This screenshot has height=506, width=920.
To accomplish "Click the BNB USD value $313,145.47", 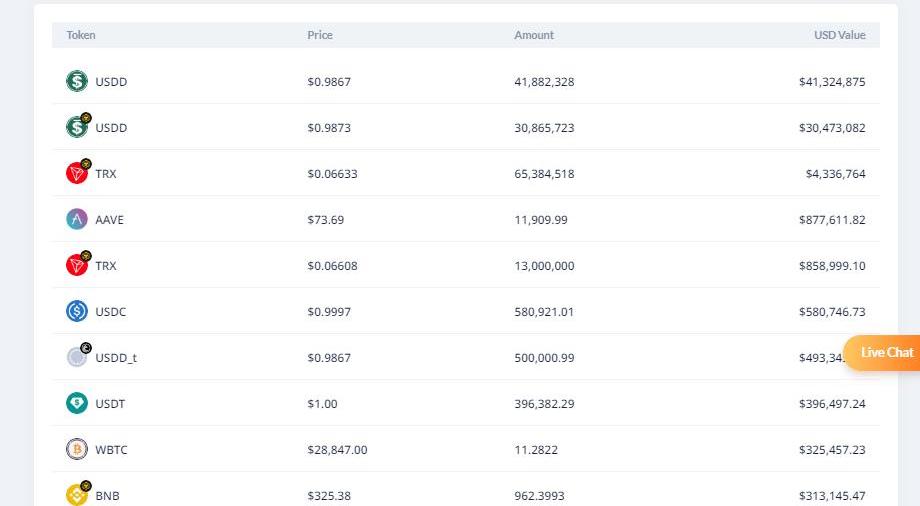I will point(832,496).
